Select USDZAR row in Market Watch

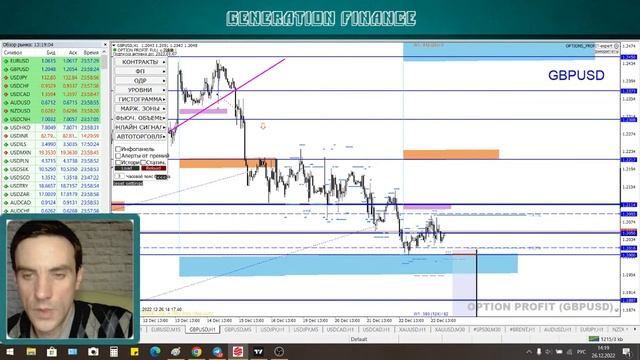pos(51,194)
